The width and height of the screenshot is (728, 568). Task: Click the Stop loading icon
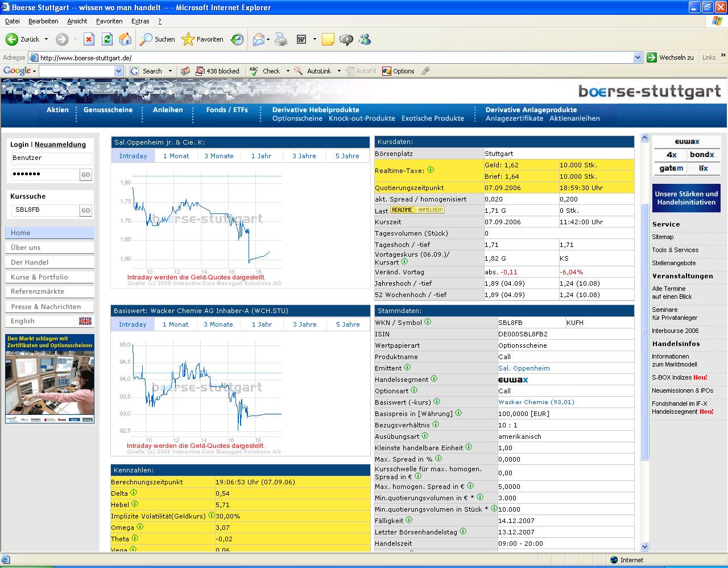89,39
